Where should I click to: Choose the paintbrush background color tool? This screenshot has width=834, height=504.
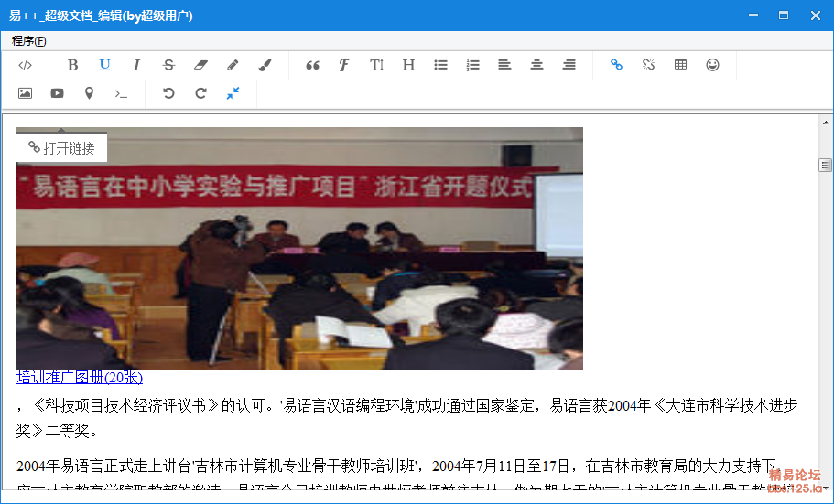(x=265, y=65)
